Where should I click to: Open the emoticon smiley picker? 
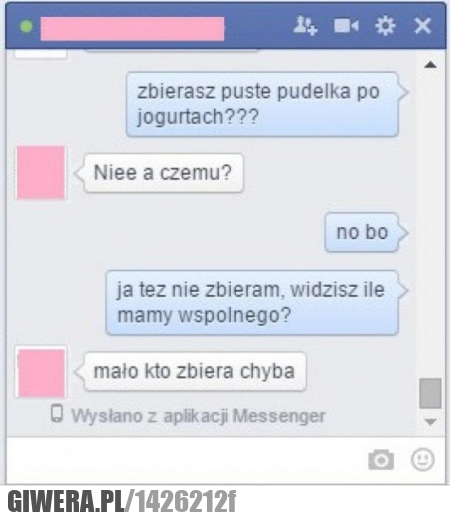pyautogui.click(x=422, y=460)
